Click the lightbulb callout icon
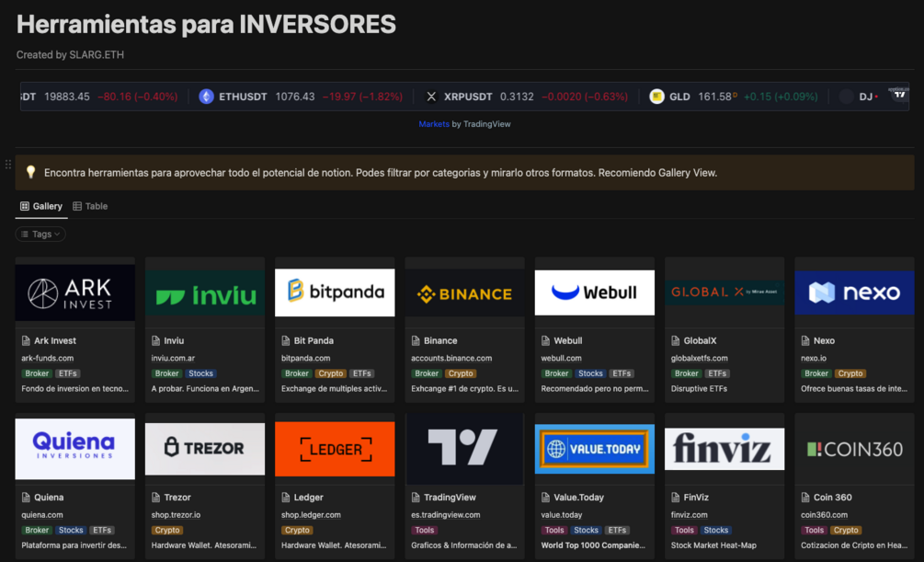The image size is (924, 562). (x=30, y=172)
